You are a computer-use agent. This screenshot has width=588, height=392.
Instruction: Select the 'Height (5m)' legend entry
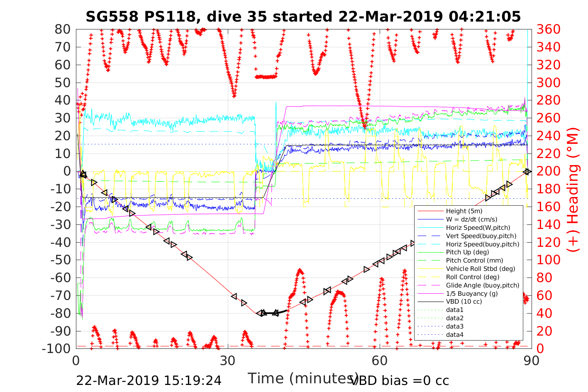click(464, 211)
